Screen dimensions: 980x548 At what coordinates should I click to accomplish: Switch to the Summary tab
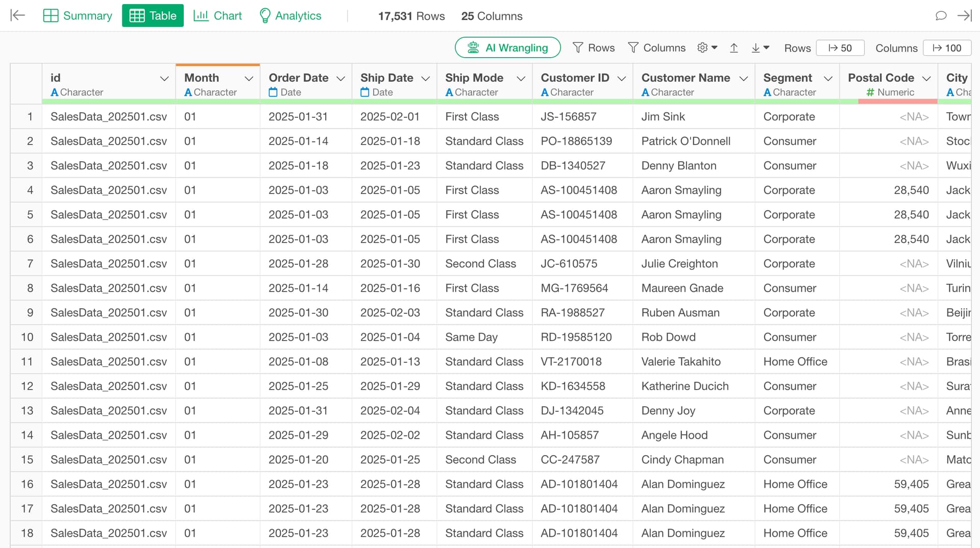point(78,16)
